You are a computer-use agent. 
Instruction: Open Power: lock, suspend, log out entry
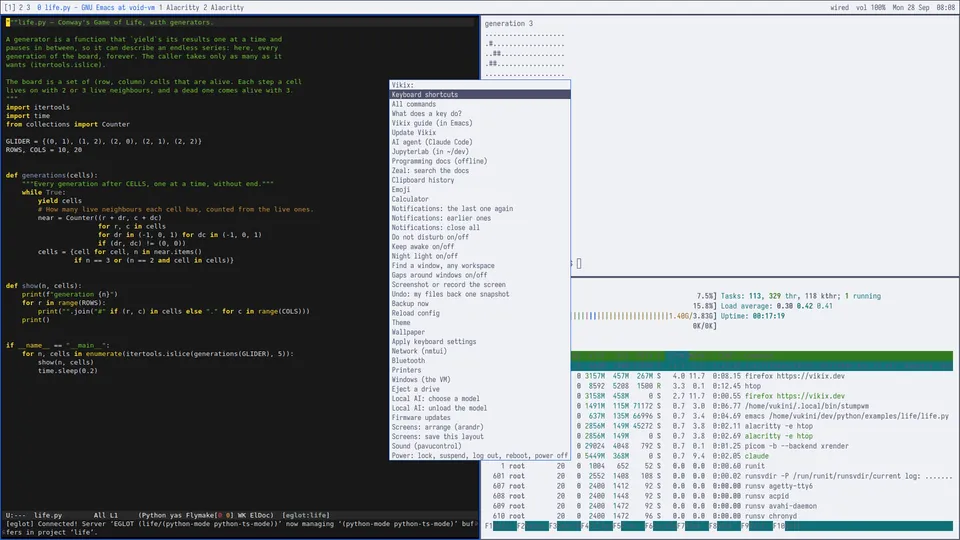click(480, 456)
